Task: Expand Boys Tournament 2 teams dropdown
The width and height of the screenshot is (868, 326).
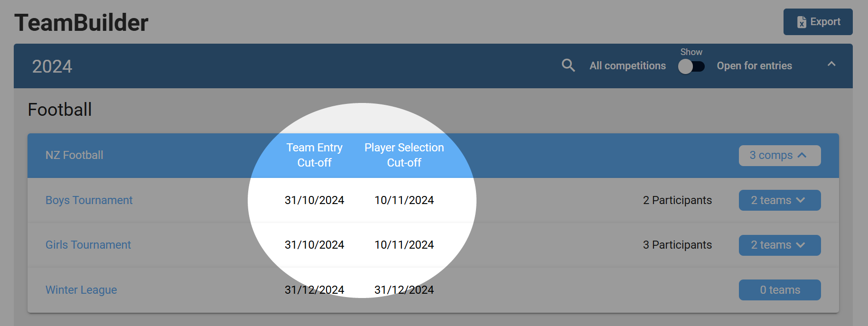Action: click(779, 200)
